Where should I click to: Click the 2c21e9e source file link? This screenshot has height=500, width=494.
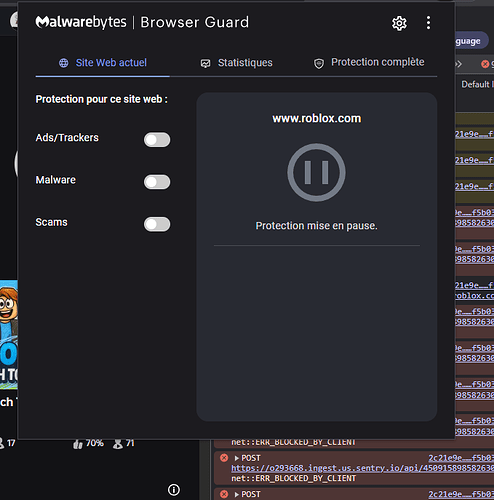click(x=461, y=458)
